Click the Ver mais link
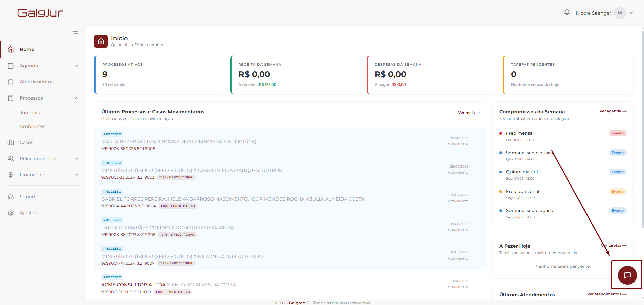This screenshot has height=305, width=644. [x=469, y=113]
